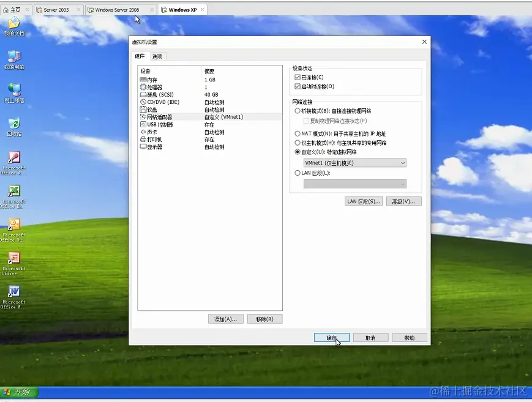532x402 pixels.
Task: Click the Remove 移除(R) button
Action: click(x=264, y=319)
